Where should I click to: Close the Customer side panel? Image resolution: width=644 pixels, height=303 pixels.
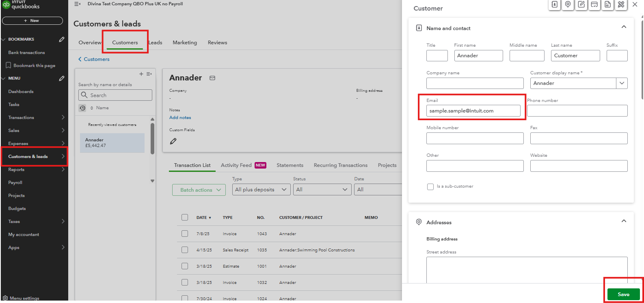pos(635,4)
